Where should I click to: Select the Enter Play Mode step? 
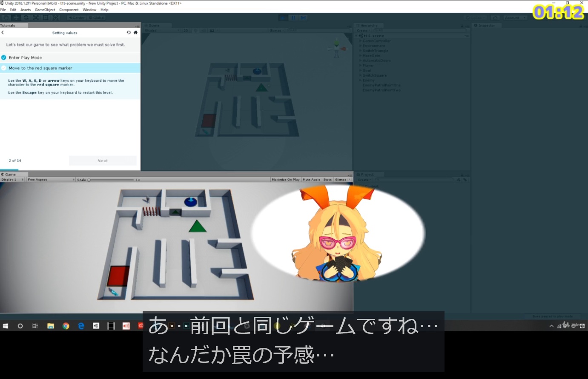pyautogui.click(x=70, y=57)
